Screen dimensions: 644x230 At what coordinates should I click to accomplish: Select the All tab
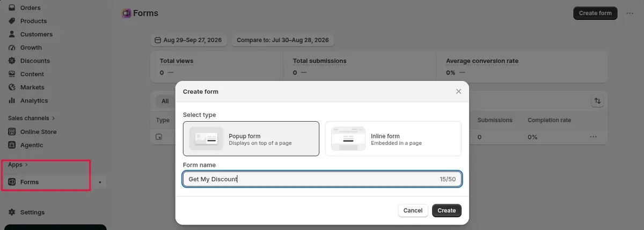coord(165,101)
